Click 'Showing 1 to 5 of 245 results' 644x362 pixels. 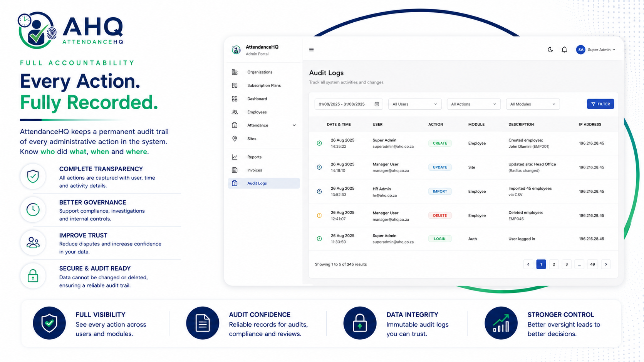pyautogui.click(x=341, y=264)
